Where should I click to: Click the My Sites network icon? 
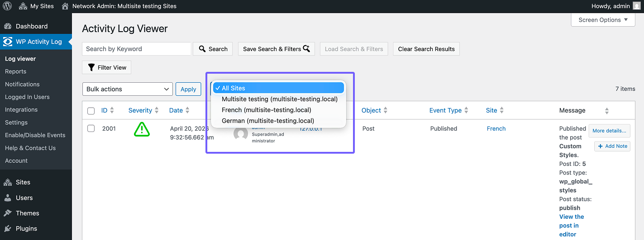pos(23,6)
